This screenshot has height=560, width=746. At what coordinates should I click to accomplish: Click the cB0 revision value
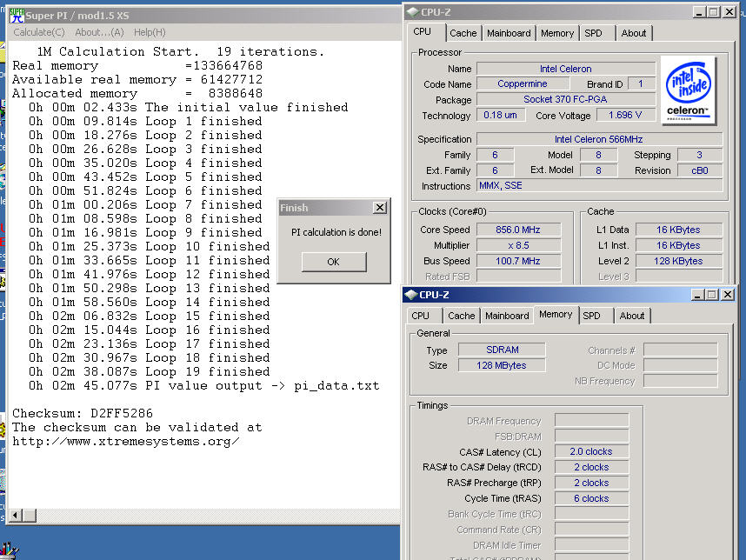click(x=700, y=170)
